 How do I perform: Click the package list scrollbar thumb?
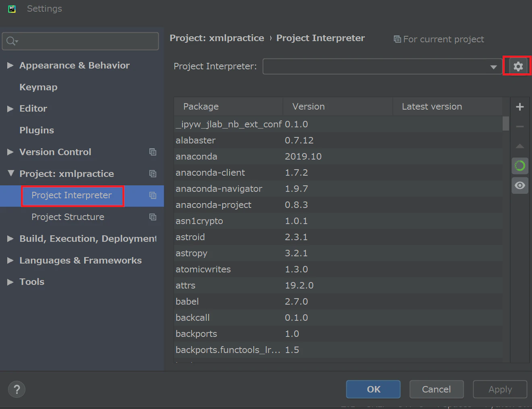[506, 124]
